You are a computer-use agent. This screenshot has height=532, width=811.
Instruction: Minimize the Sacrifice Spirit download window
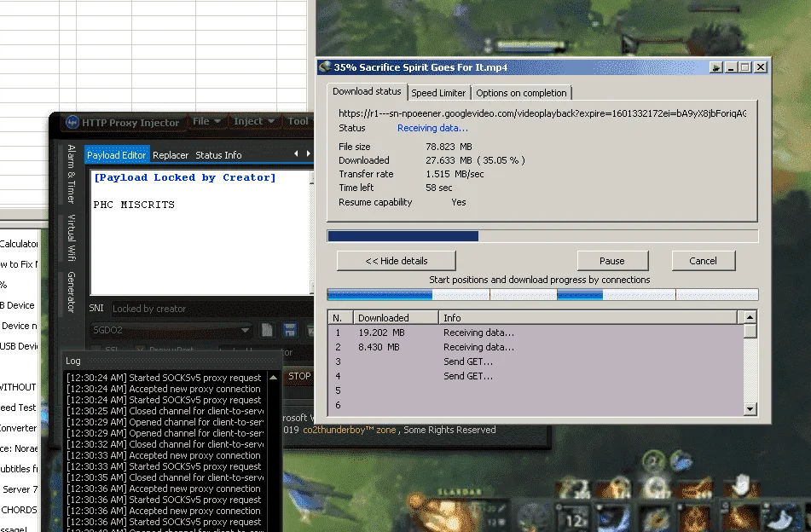[x=731, y=67]
